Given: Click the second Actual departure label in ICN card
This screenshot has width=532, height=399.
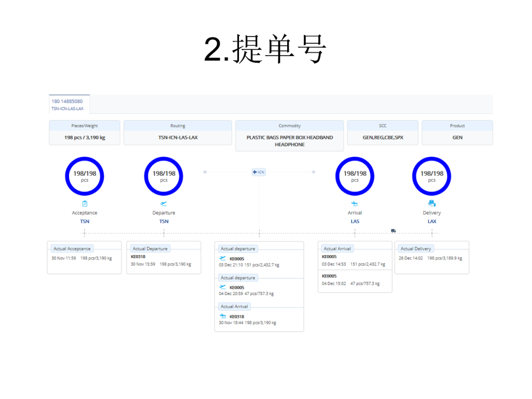Looking at the screenshot, I should 238,277.
